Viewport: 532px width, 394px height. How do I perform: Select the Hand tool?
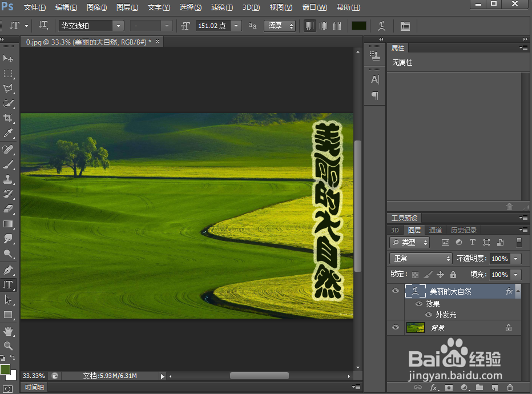[8, 331]
